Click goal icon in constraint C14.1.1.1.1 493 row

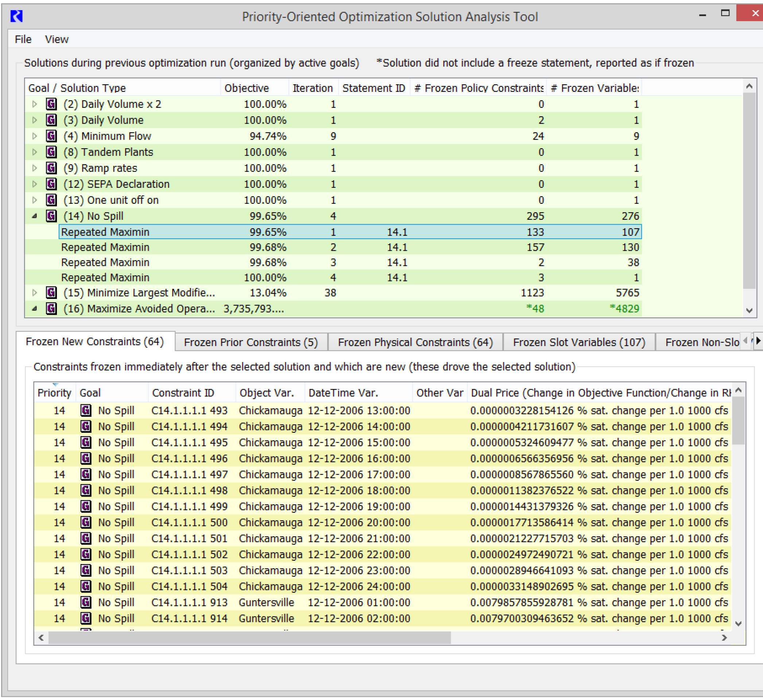click(86, 410)
